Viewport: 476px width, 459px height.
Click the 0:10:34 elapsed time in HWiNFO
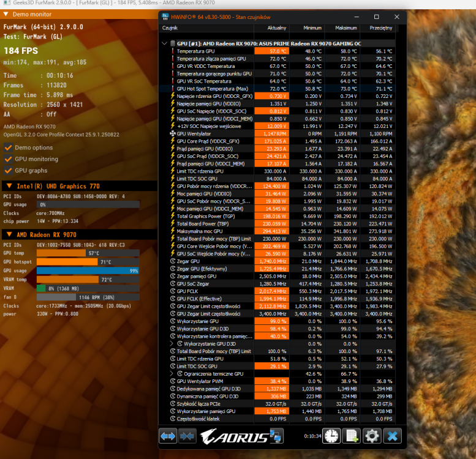[x=312, y=436]
